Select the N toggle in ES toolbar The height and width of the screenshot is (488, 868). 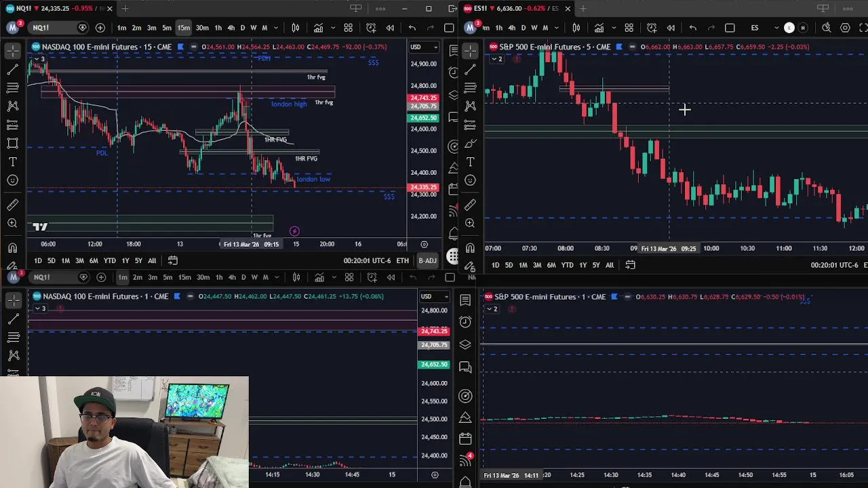[x=803, y=28]
